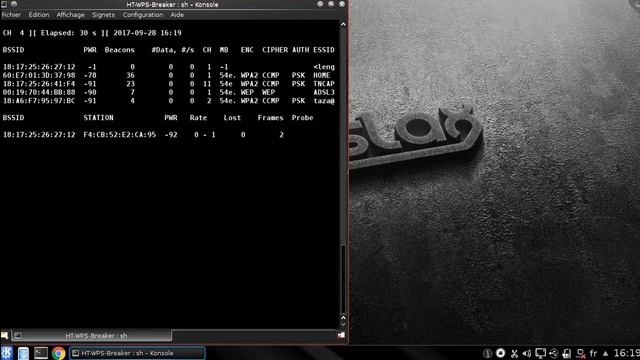This screenshot has height=360, width=640.
Task: Click the 'Probe' column header
Action: tap(302, 118)
